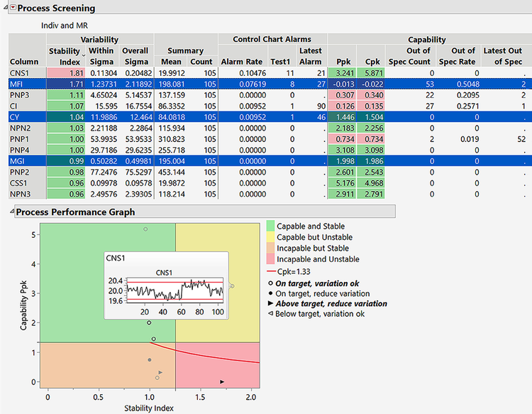Select the topmost data point in the green zone
This screenshot has height=414, width=532.
click(145, 229)
